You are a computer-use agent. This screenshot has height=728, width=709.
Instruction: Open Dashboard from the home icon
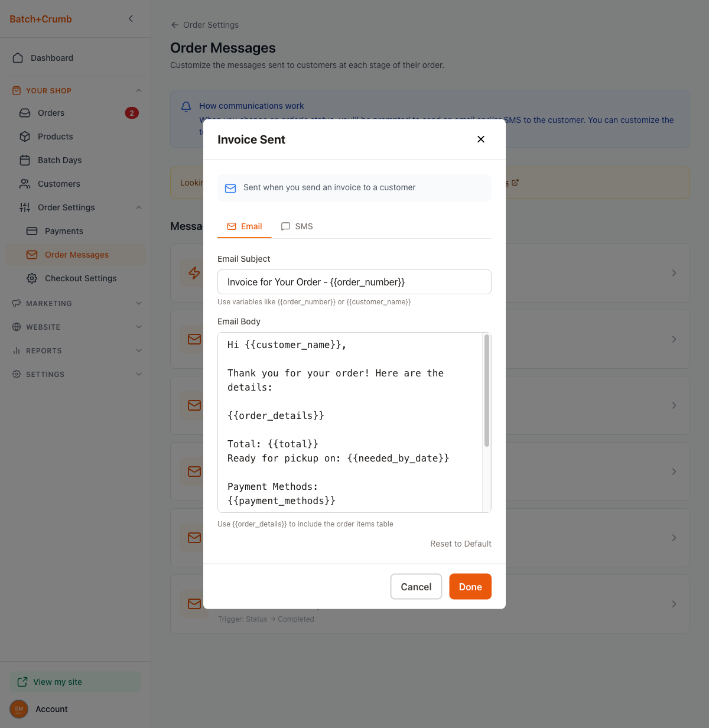pyautogui.click(x=18, y=58)
